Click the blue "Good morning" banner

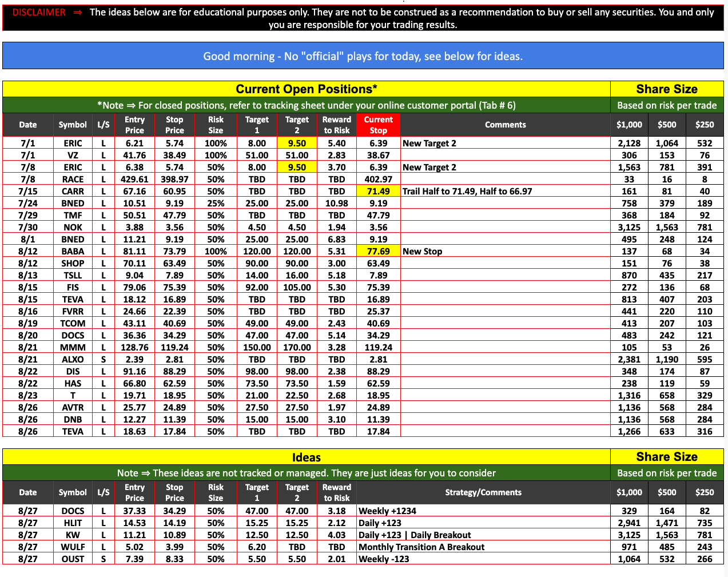[x=363, y=56]
